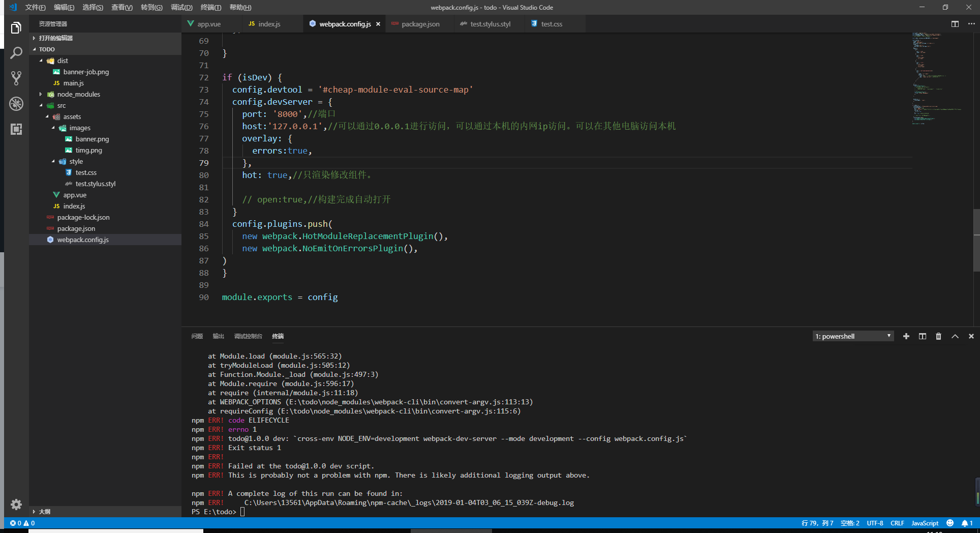Split the terminal pane
Image resolution: width=980 pixels, height=533 pixels.
point(923,336)
